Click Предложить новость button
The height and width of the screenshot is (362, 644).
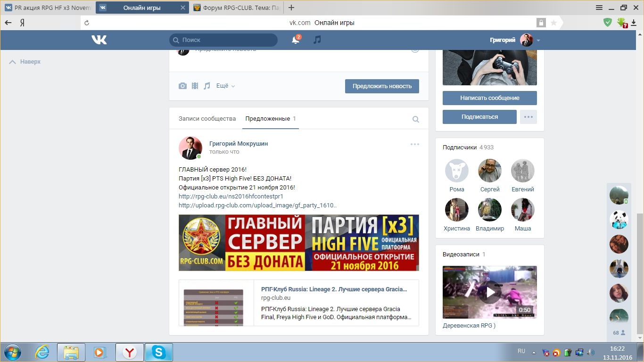tap(382, 86)
